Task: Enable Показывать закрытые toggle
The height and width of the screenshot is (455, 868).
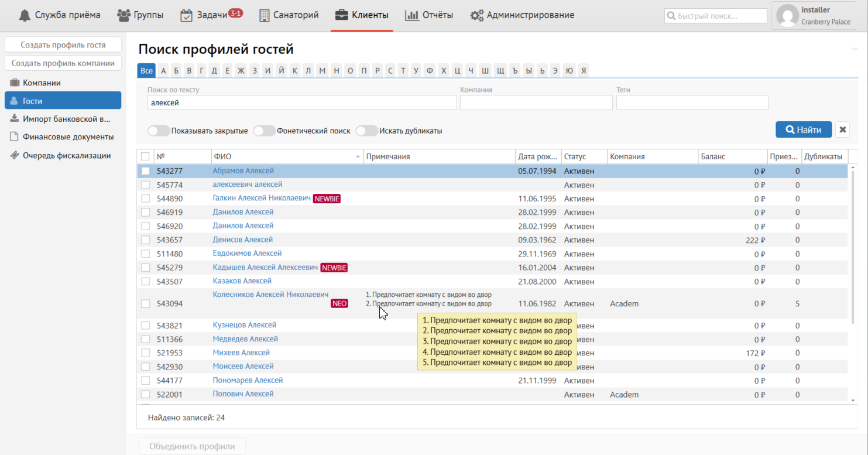Action: [x=159, y=131]
